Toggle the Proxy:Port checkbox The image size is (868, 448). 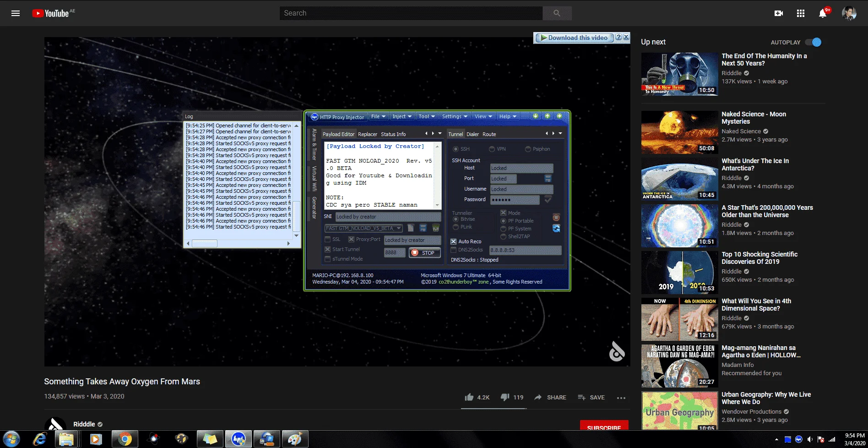click(x=351, y=239)
